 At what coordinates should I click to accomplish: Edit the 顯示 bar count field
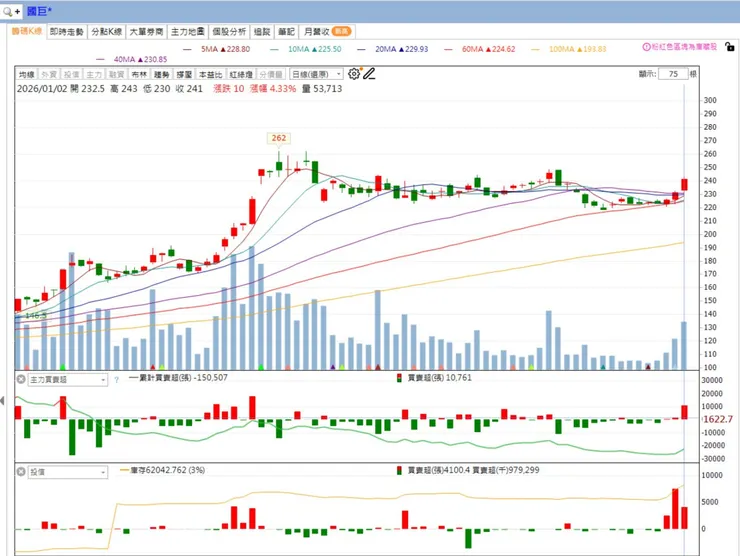pos(673,74)
